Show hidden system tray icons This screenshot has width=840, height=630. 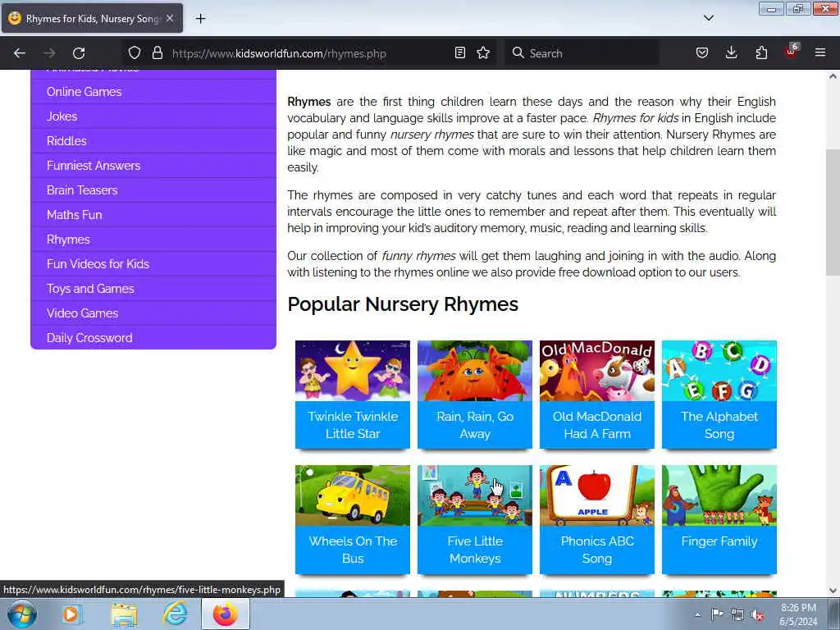click(697, 614)
